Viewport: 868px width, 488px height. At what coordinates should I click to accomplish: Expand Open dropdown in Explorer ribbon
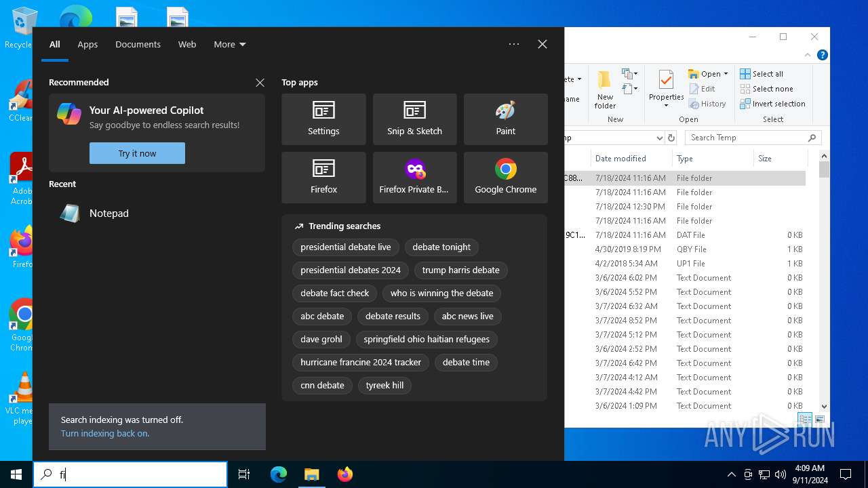726,74
